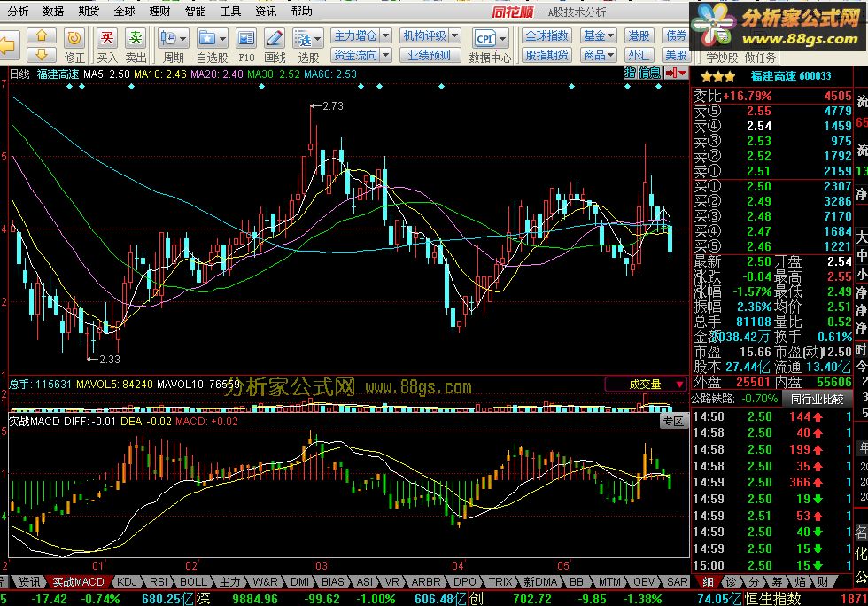
Task: Expand the 周期 dropdown arrow
Action: (183, 39)
